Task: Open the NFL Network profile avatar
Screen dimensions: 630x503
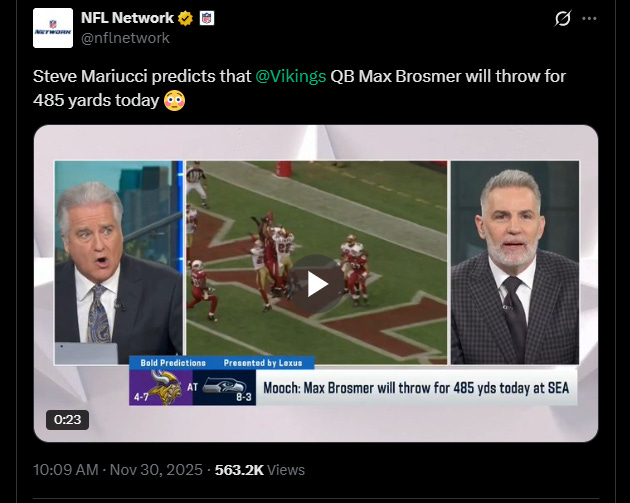Action: click(x=53, y=28)
